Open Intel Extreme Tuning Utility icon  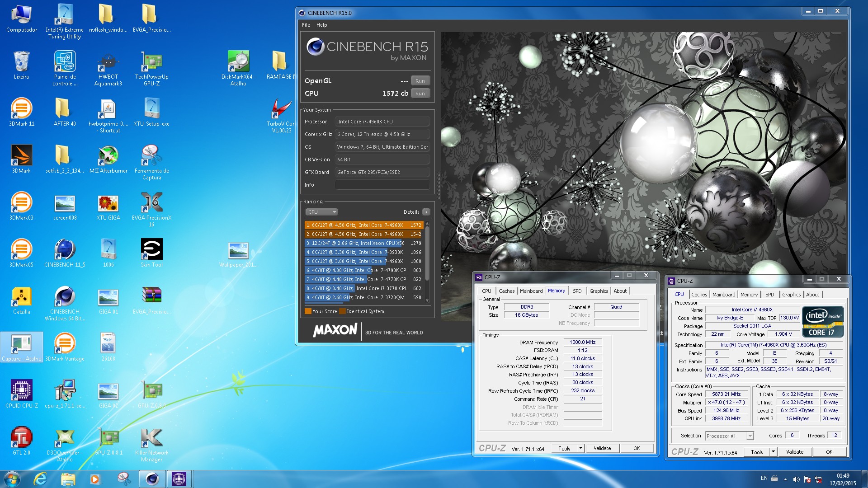65,21
